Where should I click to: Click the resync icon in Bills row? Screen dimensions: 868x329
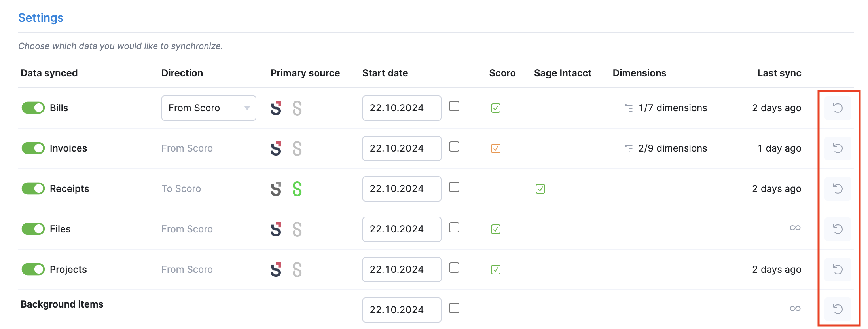coord(838,108)
